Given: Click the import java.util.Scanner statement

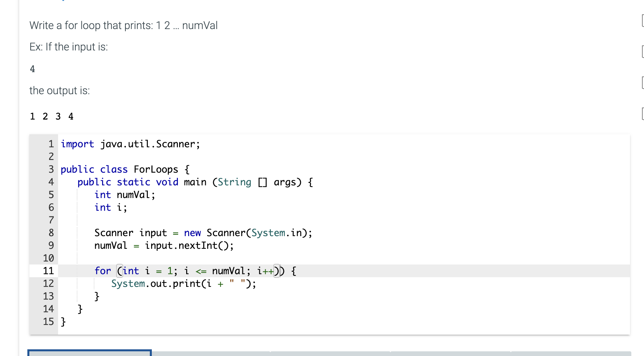Looking at the screenshot, I should [130, 144].
